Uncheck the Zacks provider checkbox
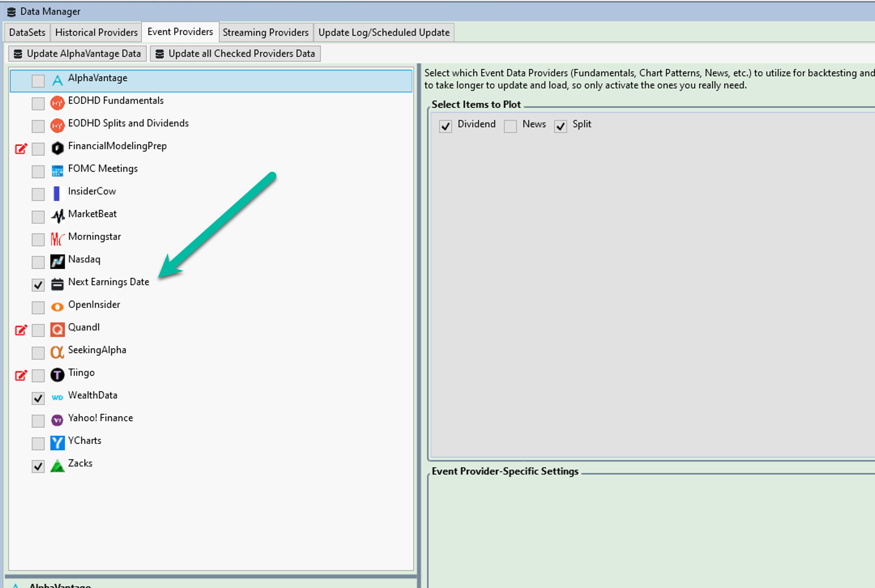The image size is (875, 588). [x=38, y=466]
